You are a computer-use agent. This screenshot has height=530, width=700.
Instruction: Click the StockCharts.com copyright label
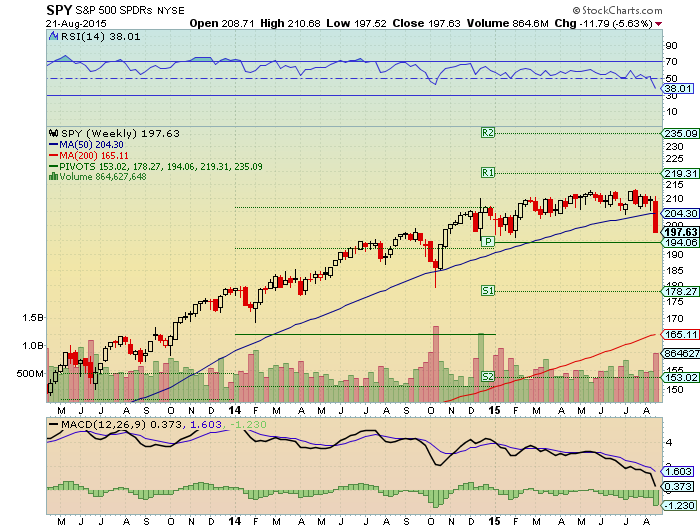click(618, 10)
